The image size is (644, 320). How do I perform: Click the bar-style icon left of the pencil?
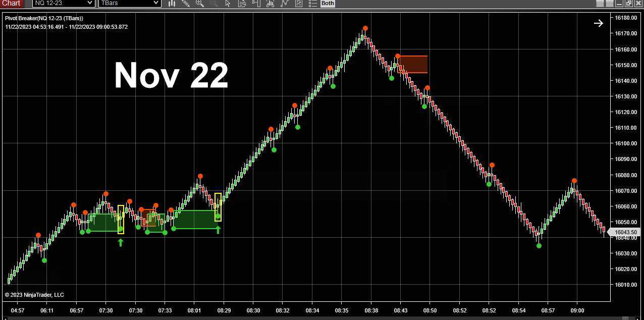pyautogui.click(x=172, y=4)
